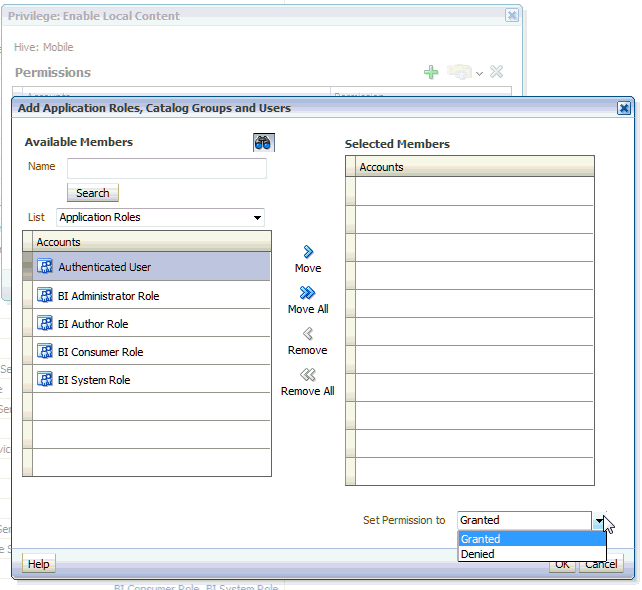Viewport: 642px width, 590px height.
Task: Close the Add Application Roles dialog
Action: pos(624,108)
